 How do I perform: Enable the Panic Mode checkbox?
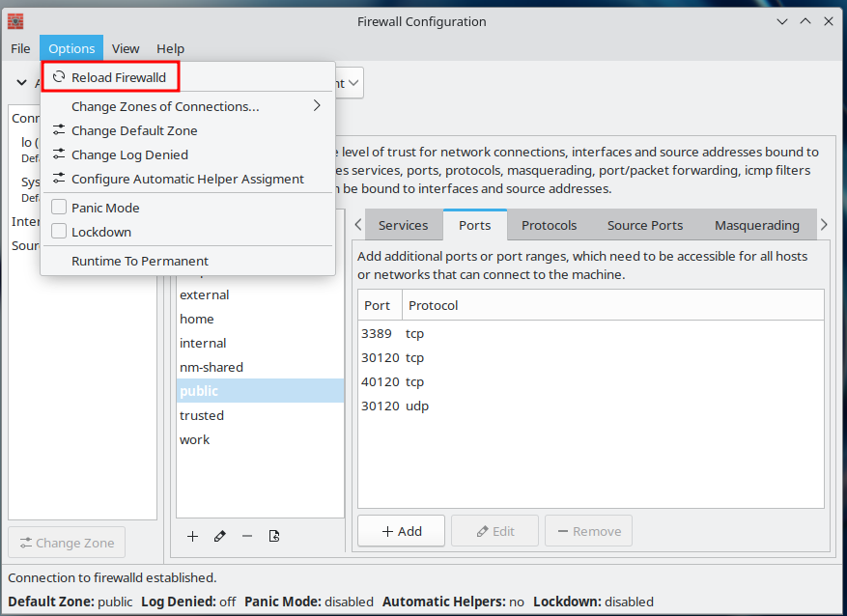[59, 208]
